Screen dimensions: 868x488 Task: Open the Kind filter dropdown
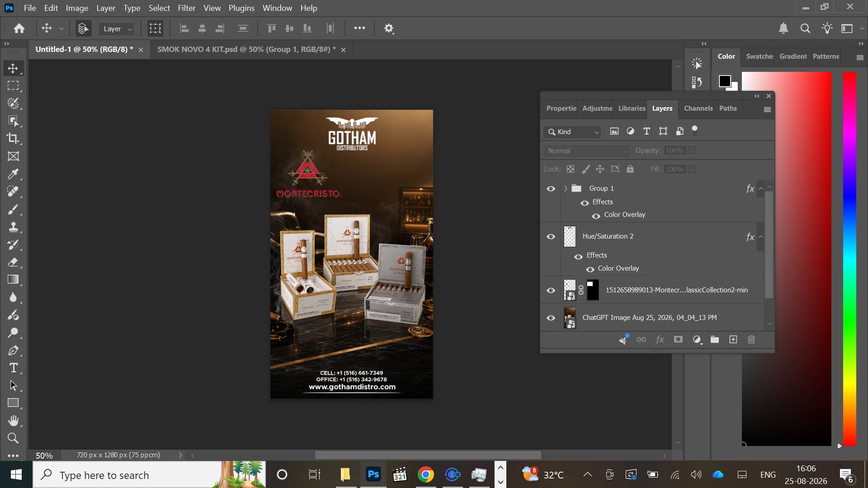572,132
